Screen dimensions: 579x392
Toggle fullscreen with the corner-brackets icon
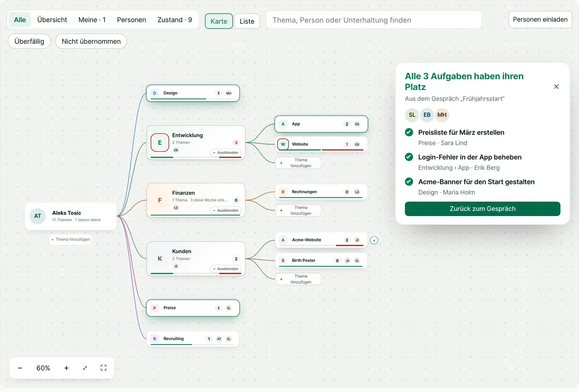(103, 368)
